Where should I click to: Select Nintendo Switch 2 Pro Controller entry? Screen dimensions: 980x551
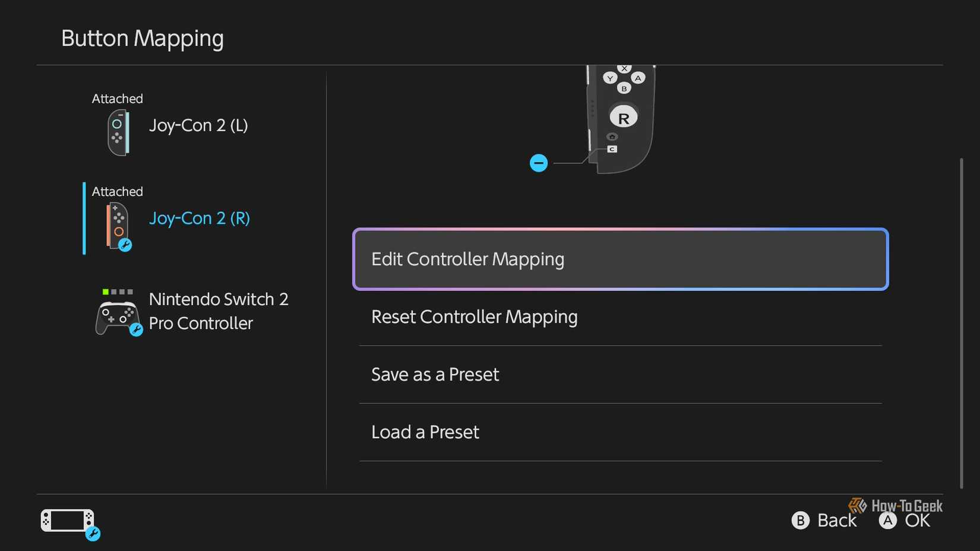[x=192, y=311]
